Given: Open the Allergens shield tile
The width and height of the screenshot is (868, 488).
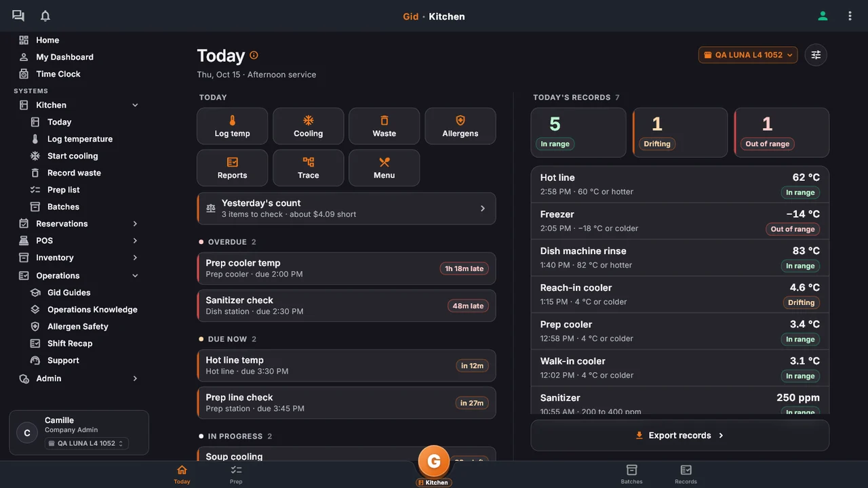Looking at the screenshot, I should pyautogui.click(x=460, y=126).
